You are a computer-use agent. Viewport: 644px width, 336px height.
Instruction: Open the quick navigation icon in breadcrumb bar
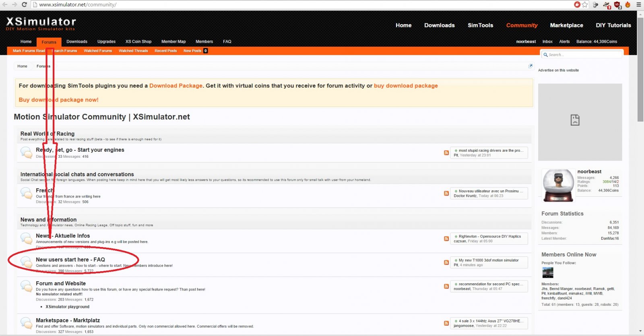click(530, 66)
